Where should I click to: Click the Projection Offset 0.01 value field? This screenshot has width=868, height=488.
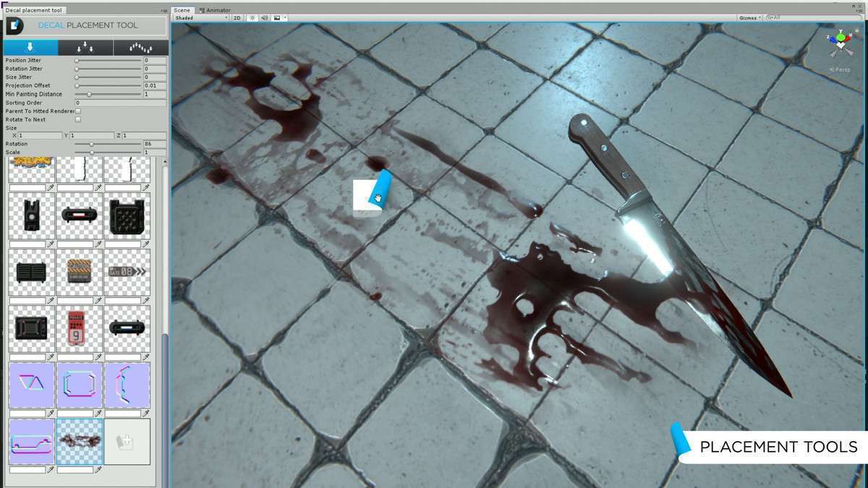pyautogui.click(x=155, y=86)
